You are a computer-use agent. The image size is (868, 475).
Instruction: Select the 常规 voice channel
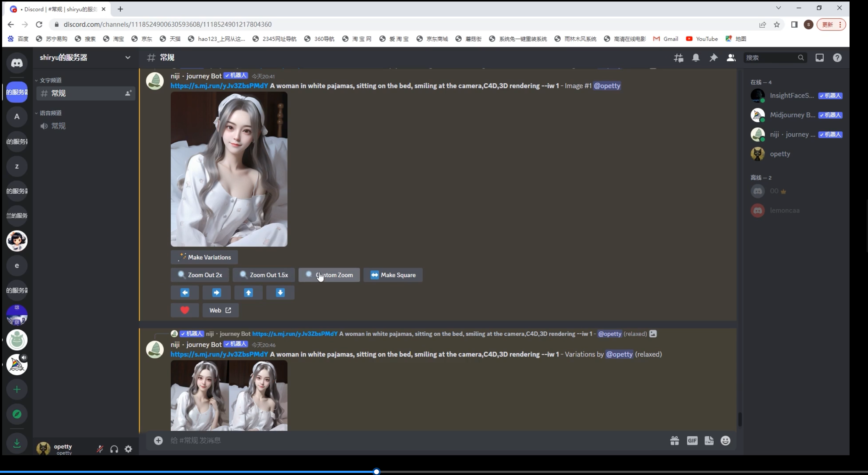point(58,126)
